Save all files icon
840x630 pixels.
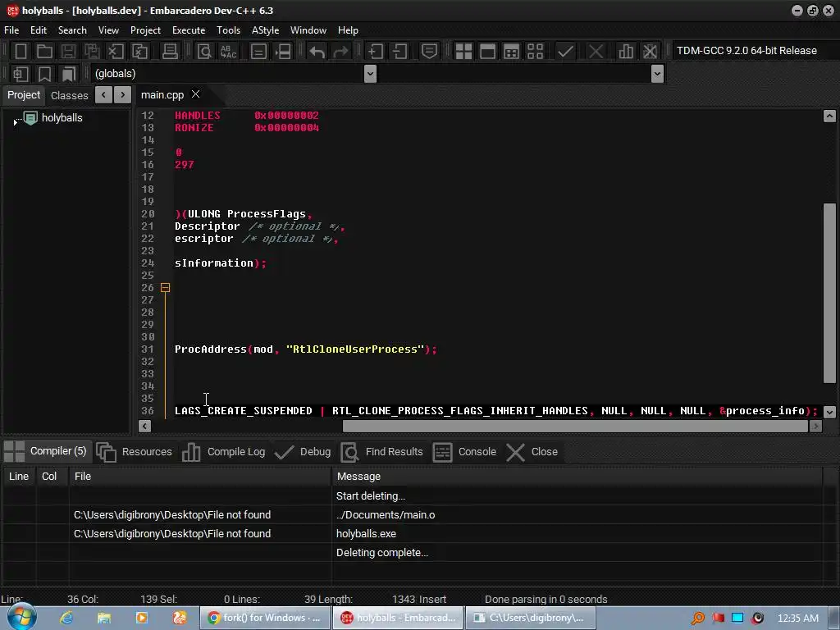(x=92, y=52)
